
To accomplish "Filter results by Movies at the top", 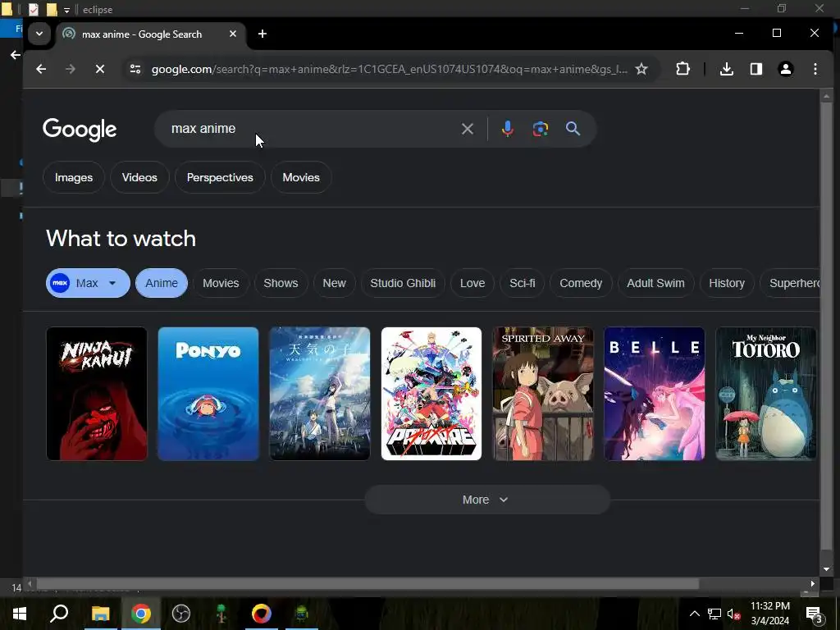I will [x=301, y=177].
